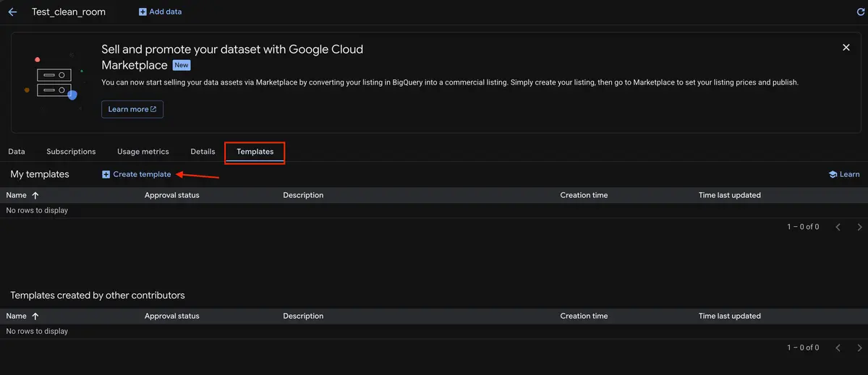Dismiss the Marketplace promotion banner
Screen dimensions: 868x375
point(846,47)
